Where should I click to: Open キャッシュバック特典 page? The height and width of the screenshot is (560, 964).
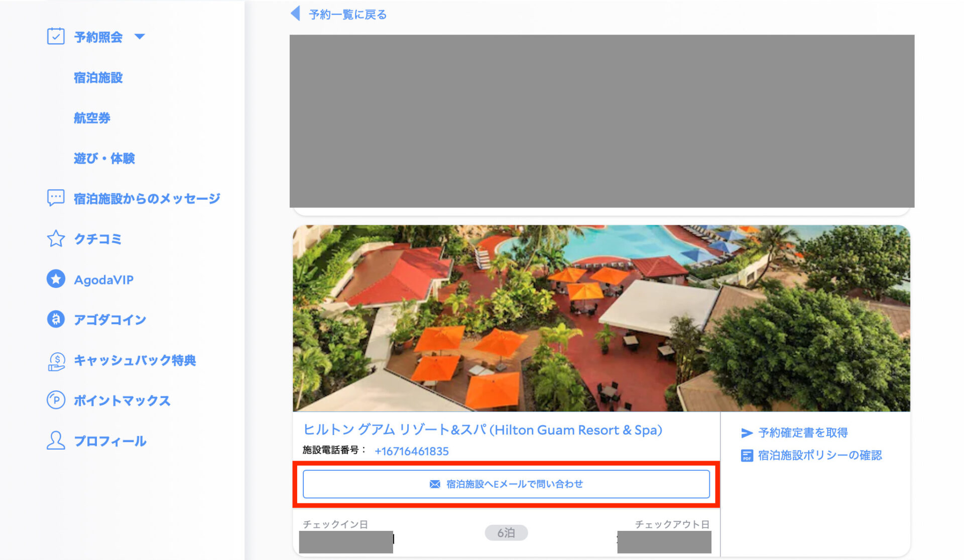135,360
